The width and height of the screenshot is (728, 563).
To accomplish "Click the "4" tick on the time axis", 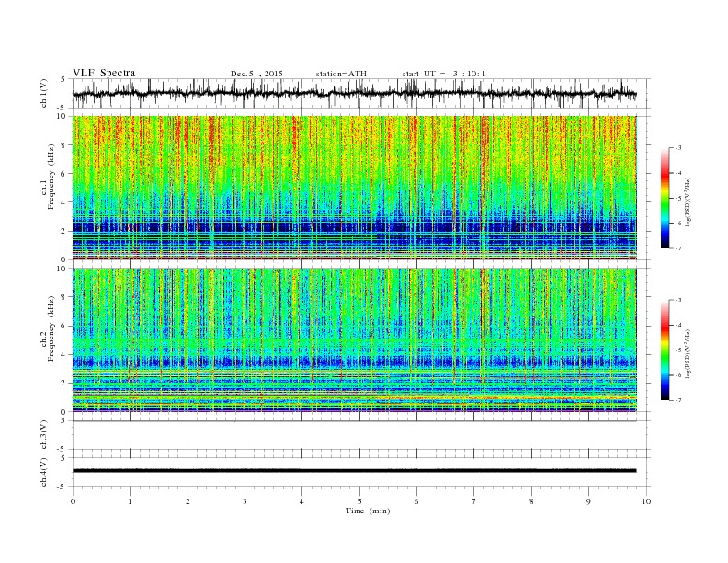I will point(301,501).
